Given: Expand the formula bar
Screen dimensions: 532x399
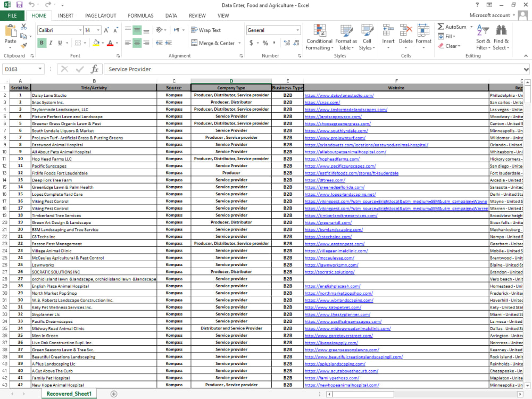Looking at the screenshot, I should [x=526, y=69].
